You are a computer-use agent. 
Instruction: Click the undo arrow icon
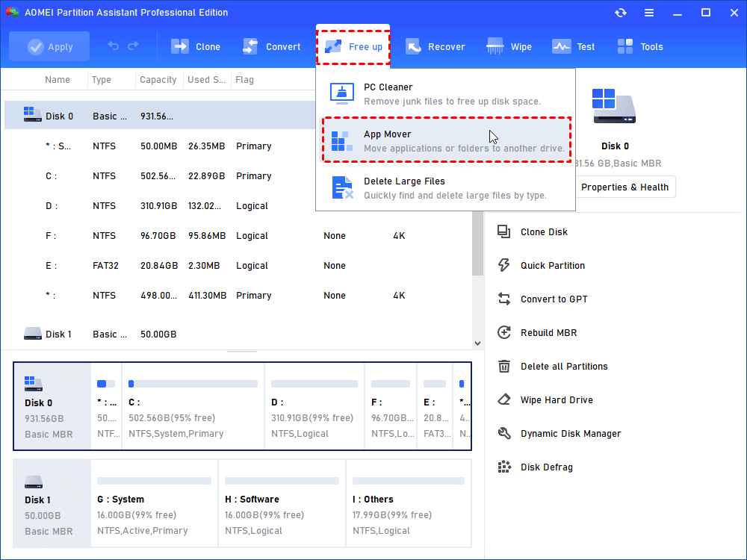pyautogui.click(x=114, y=46)
